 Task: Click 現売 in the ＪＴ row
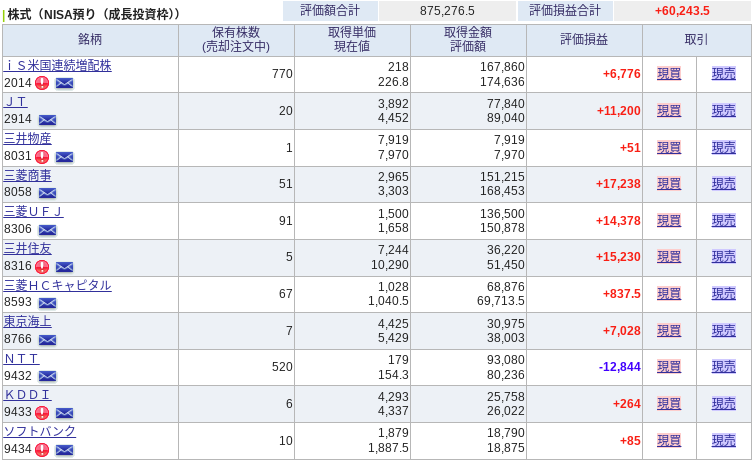coord(724,111)
